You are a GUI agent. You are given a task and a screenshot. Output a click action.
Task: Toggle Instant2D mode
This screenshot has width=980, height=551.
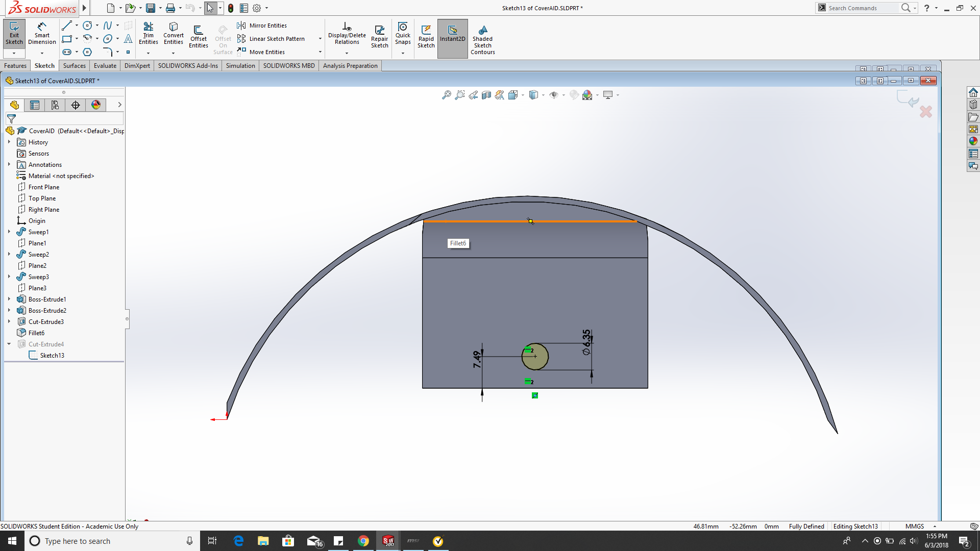(x=452, y=39)
